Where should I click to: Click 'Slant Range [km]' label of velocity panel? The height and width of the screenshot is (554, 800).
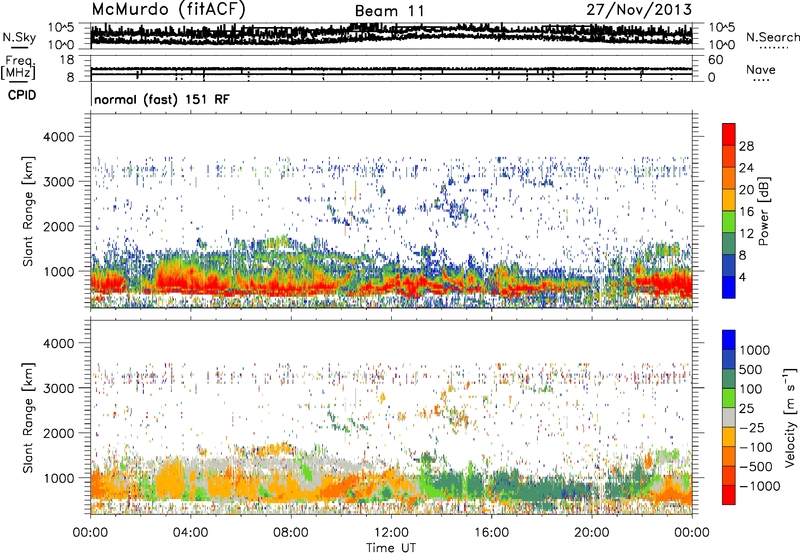point(28,418)
